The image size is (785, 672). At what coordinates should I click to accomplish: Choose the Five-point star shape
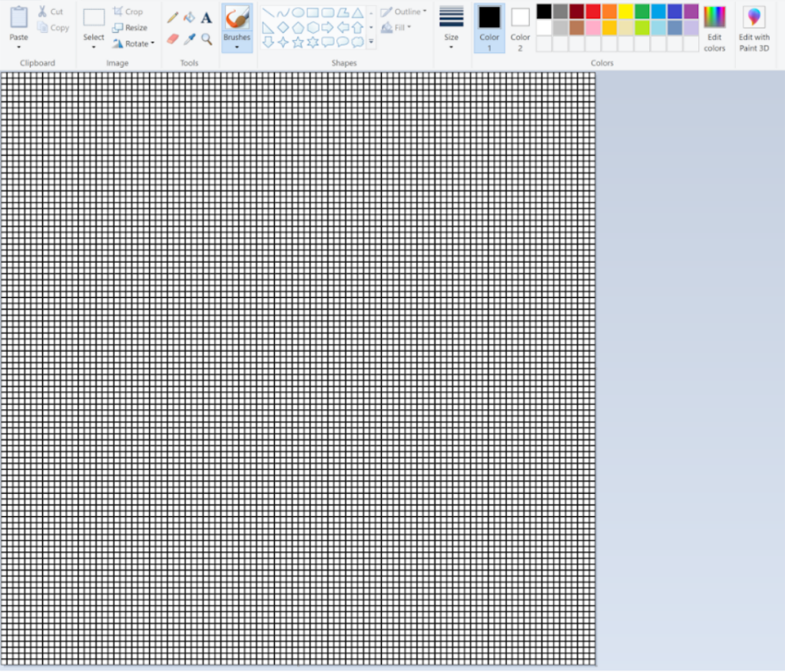click(298, 42)
